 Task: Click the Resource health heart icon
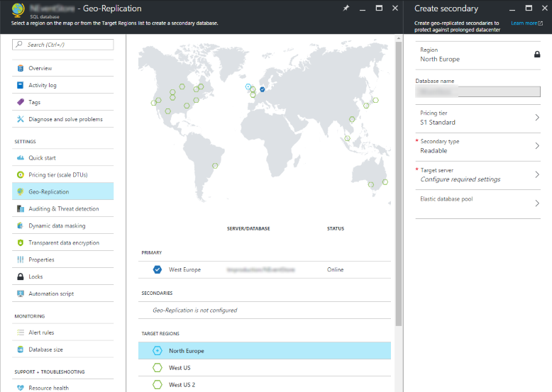click(x=21, y=388)
